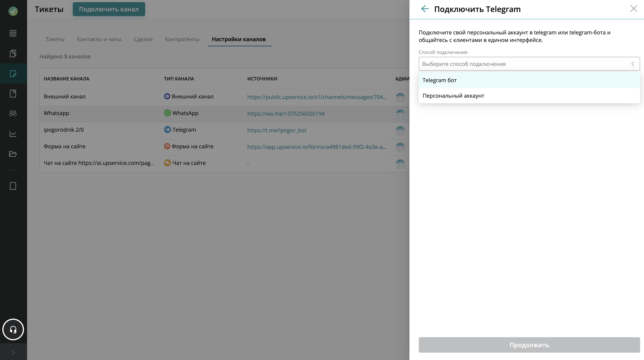This screenshot has height=360, width=644.
Task: Switch to the Тикеты tab
Action: click(55, 39)
